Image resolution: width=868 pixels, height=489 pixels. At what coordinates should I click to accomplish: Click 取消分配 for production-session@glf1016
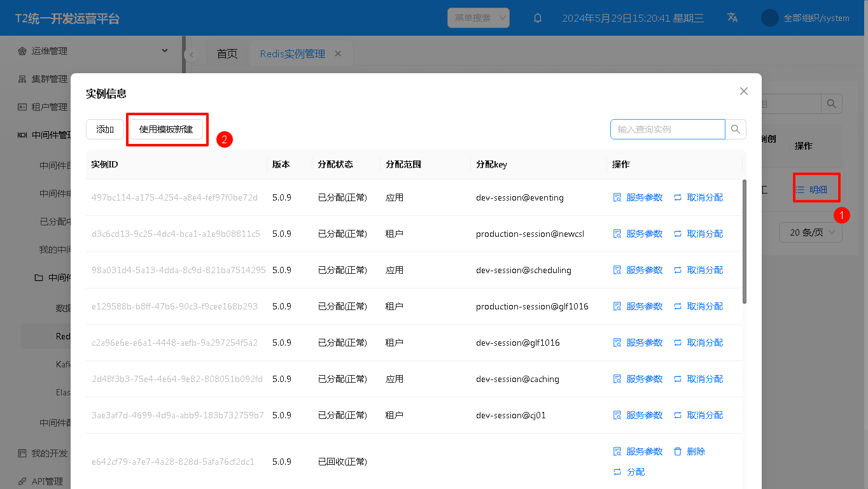[x=698, y=306]
